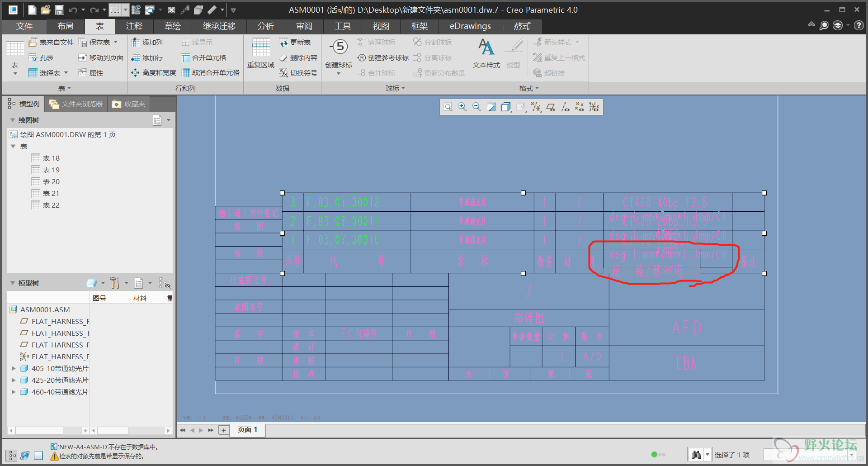The width and height of the screenshot is (868, 466).
Task: Click the tree display list icon in 绘图树 header
Action: [x=157, y=120]
